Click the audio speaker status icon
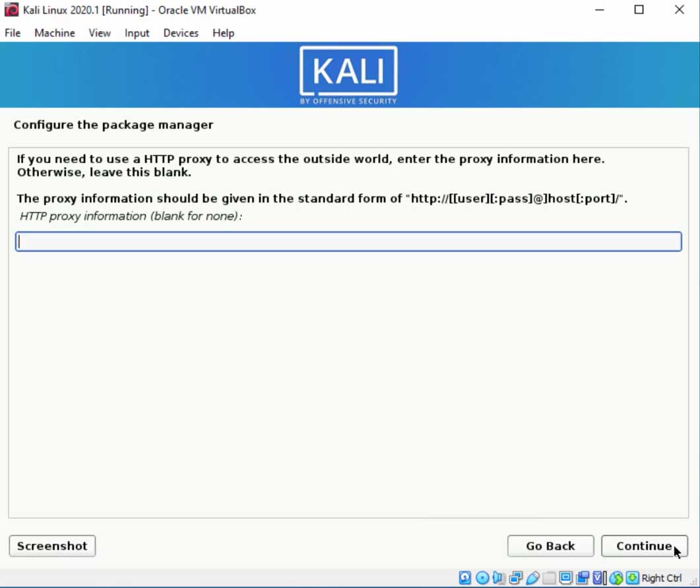The height and width of the screenshot is (588, 700). tap(499, 577)
